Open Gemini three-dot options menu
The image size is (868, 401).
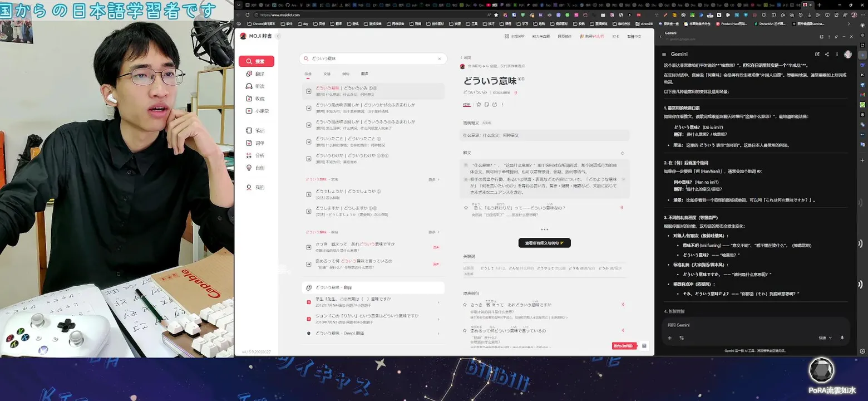pos(836,54)
